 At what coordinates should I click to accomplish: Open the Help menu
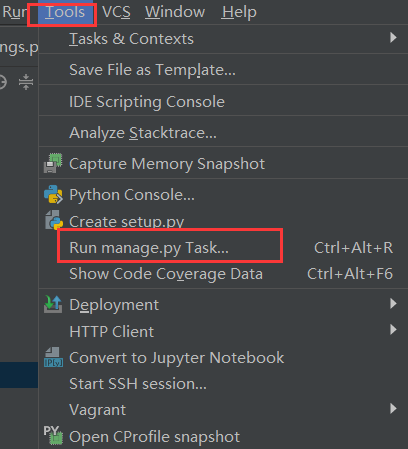tap(239, 12)
